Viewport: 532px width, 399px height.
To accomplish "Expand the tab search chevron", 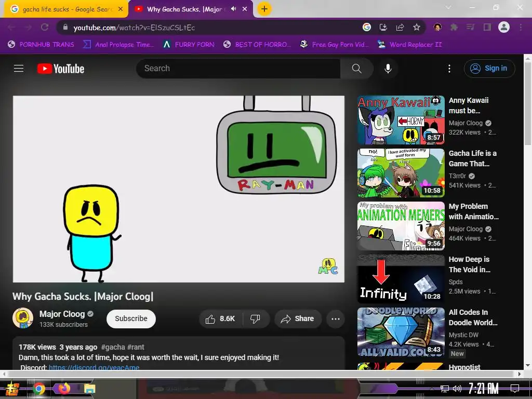I will coord(448,7).
